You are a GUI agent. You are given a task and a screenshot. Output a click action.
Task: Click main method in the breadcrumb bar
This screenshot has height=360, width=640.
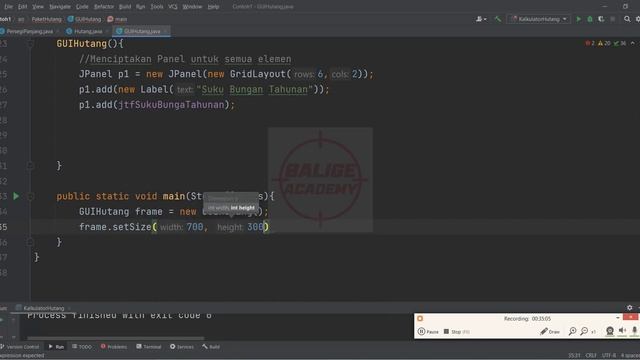[118, 19]
